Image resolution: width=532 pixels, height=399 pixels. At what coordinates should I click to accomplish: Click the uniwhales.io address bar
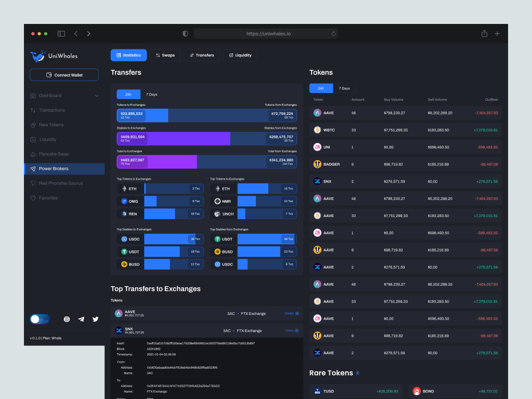266,34
